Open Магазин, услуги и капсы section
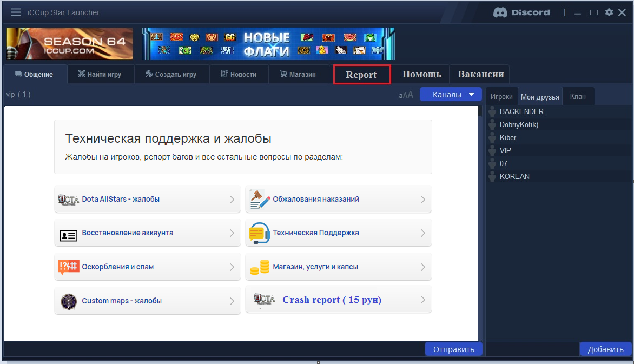634x364 pixels. 339,267
